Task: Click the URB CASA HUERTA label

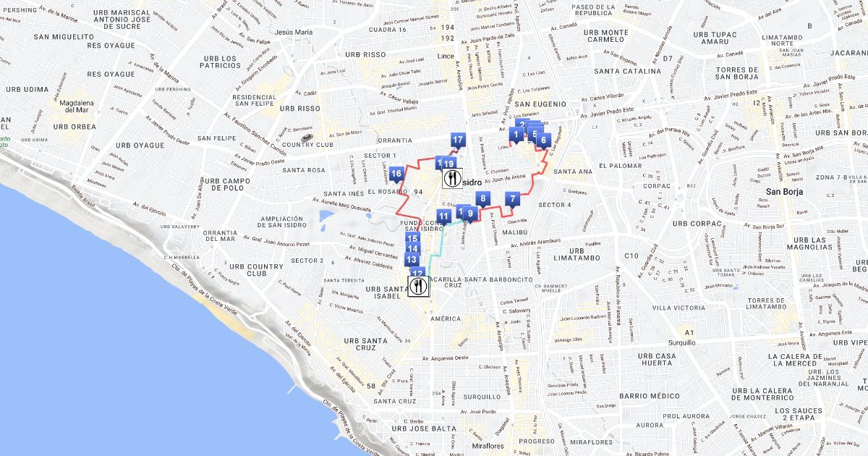Action: 657,360
